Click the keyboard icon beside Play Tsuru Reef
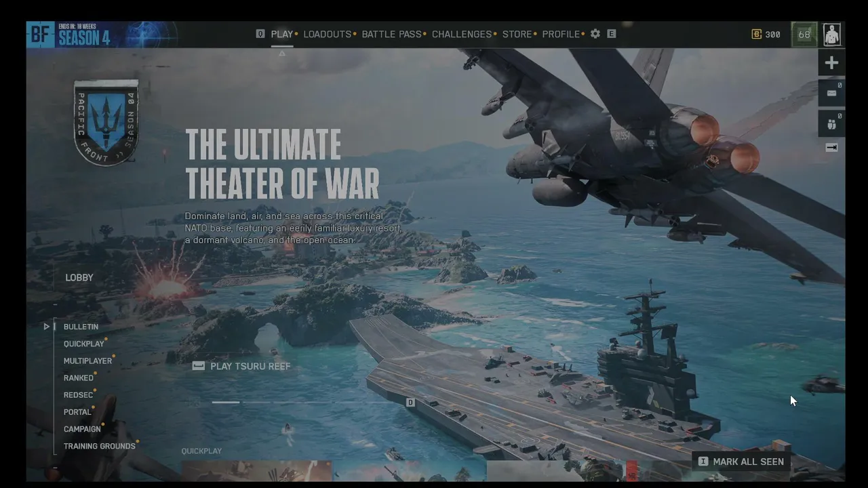The width and height of the screenshot is (868, 488). coord(199,366)
